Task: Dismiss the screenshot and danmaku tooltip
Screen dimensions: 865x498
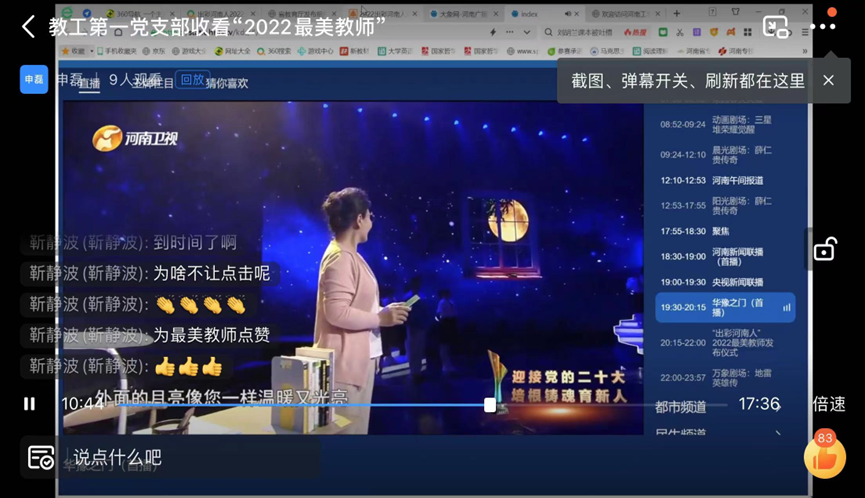Action: point(828,80)
